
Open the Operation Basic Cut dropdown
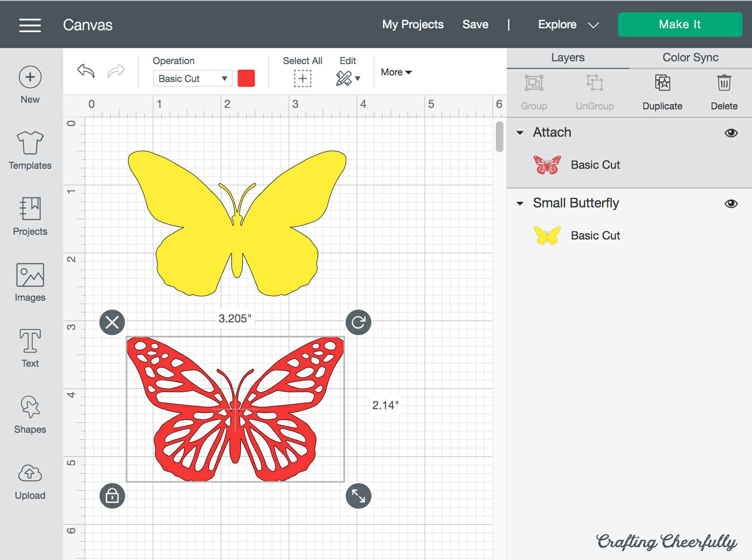[x=192, y=78]
